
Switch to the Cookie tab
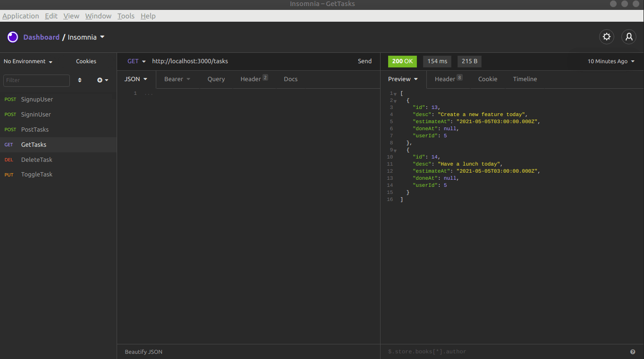pyautogui.click(x=488, y=79)
